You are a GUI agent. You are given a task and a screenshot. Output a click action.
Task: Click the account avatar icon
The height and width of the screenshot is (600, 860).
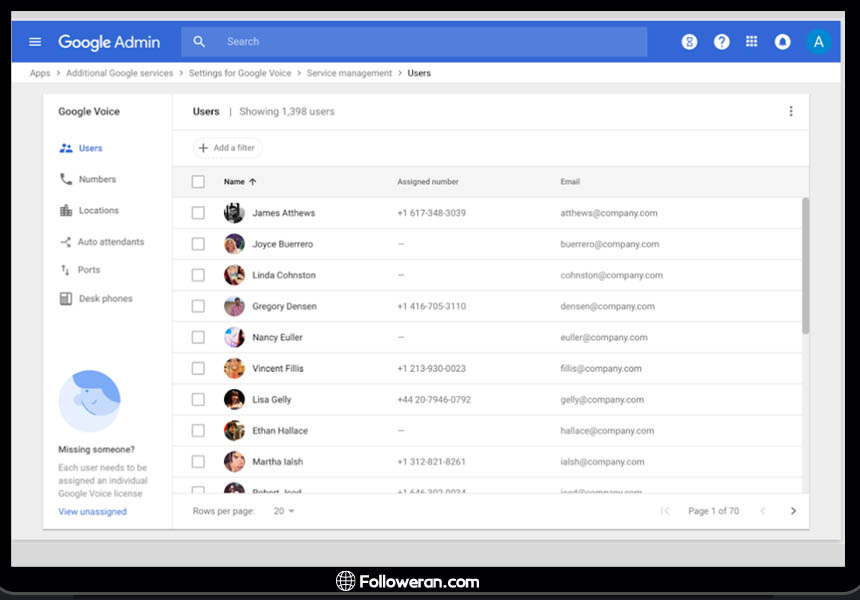point(819,42)
